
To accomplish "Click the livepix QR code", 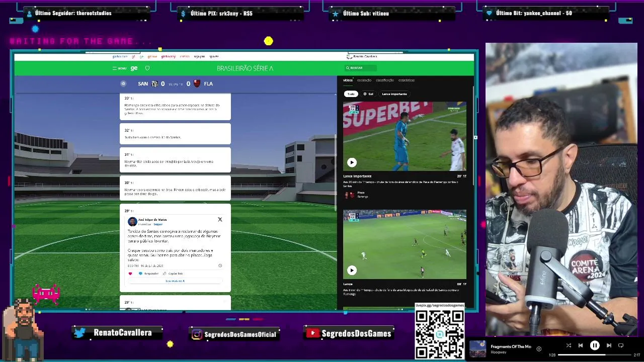I will point(439,333).
